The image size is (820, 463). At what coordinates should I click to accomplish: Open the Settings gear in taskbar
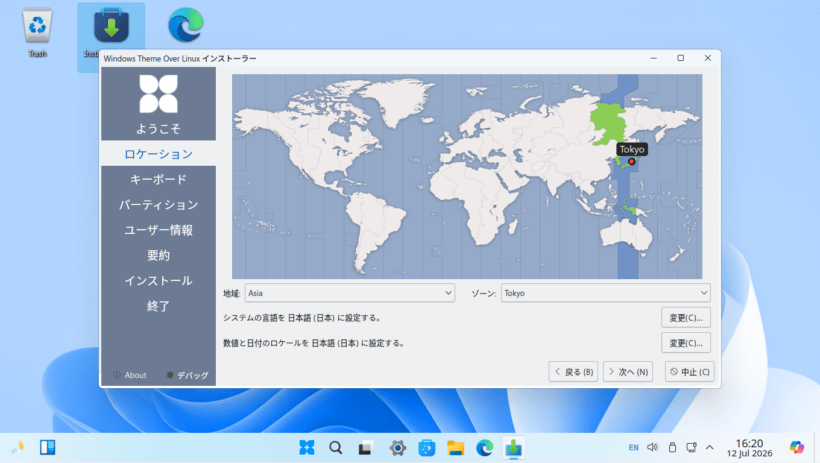(x=397, y=448)
